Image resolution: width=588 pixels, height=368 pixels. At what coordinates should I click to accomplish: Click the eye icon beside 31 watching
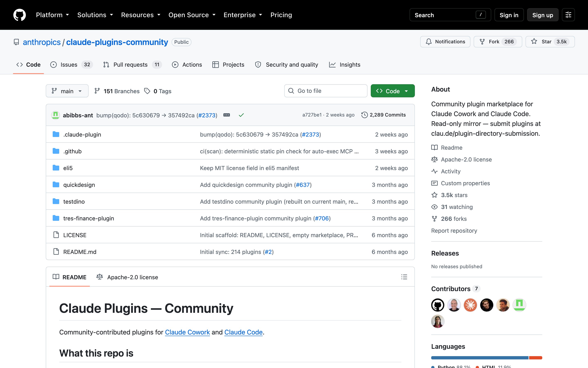[434, 207]
